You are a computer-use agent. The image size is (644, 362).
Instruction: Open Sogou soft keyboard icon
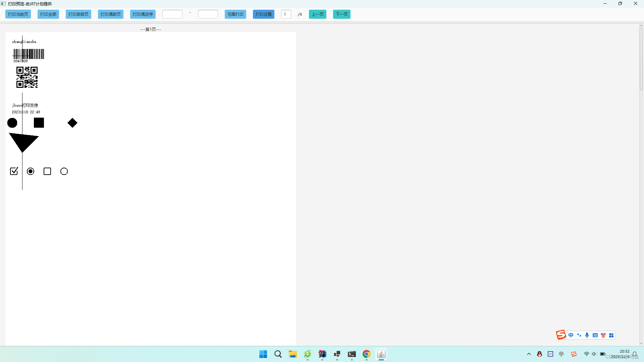[x=595, y=335]
